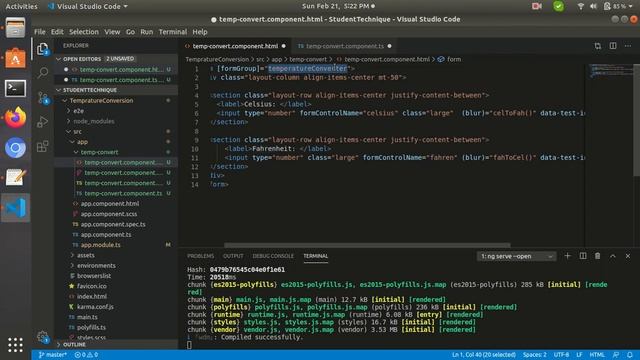Open editor More Actions ellipsis
The image size is (640, 360).
[x=628, y=46]
